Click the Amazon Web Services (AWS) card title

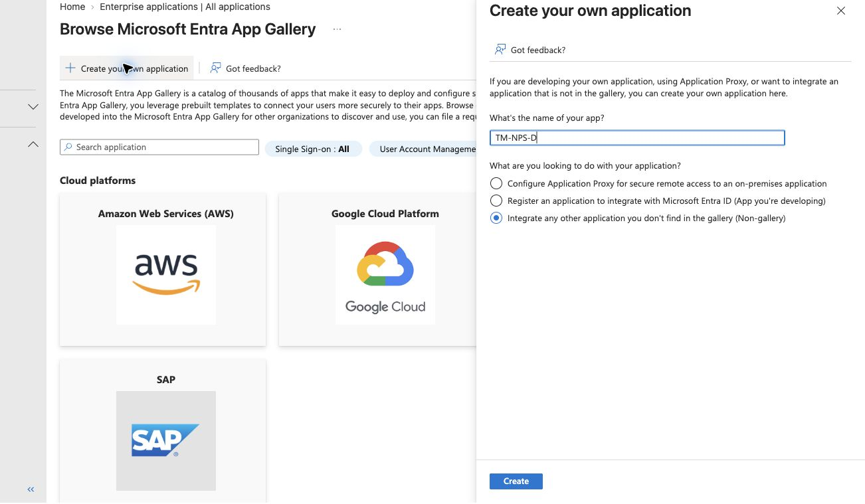[x=166, y=214]
